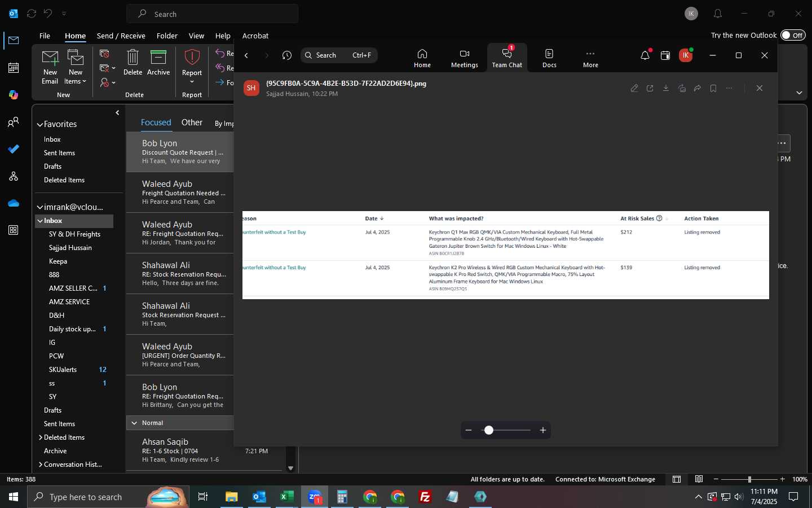Click Windows Start button
812x508 pixels.
pos(14,497)
